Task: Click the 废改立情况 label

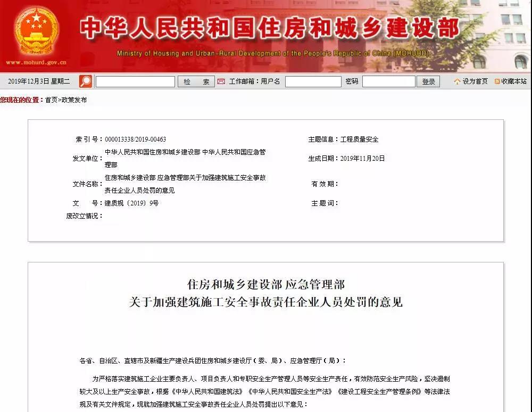Action: point(85,216)
